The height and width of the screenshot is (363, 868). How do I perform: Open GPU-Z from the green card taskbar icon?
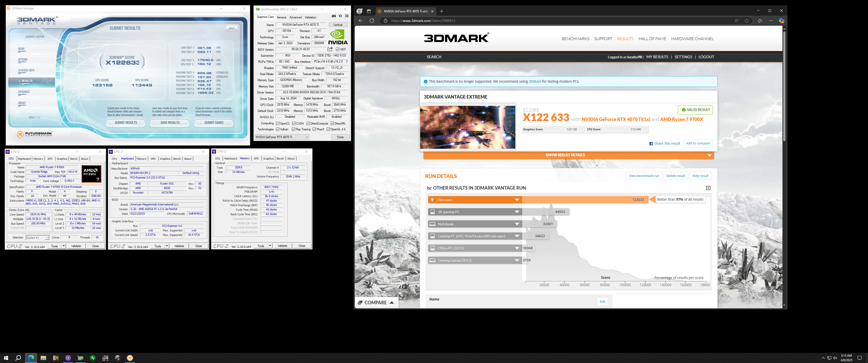click(x=80, y=358)
